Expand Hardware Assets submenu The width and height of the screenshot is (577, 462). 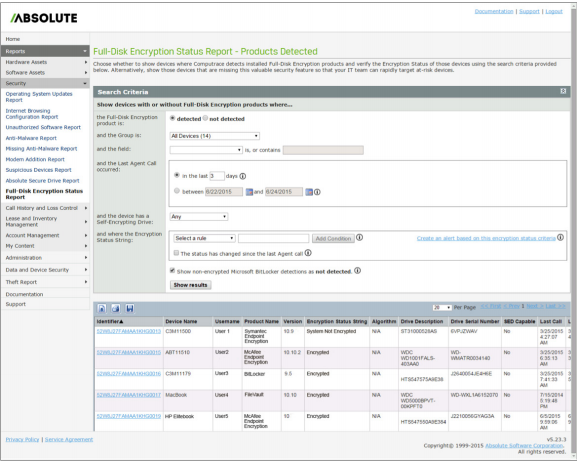click(45, 62)
